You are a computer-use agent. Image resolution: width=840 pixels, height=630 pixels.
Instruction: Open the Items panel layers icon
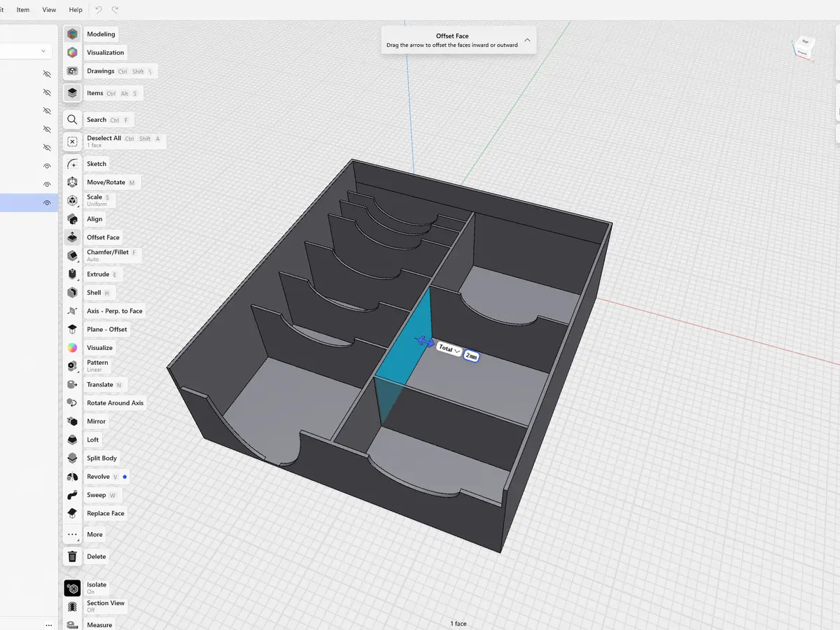[x=72, y=93]
